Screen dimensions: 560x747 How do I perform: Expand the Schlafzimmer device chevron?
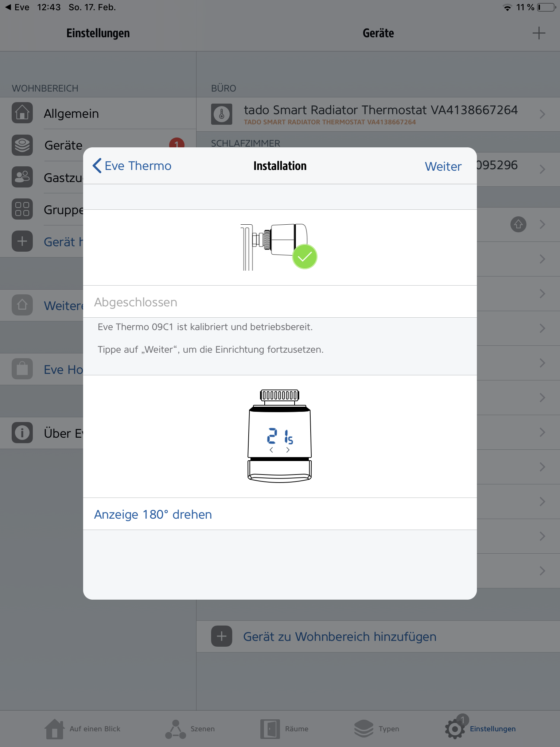pos(542,170)
